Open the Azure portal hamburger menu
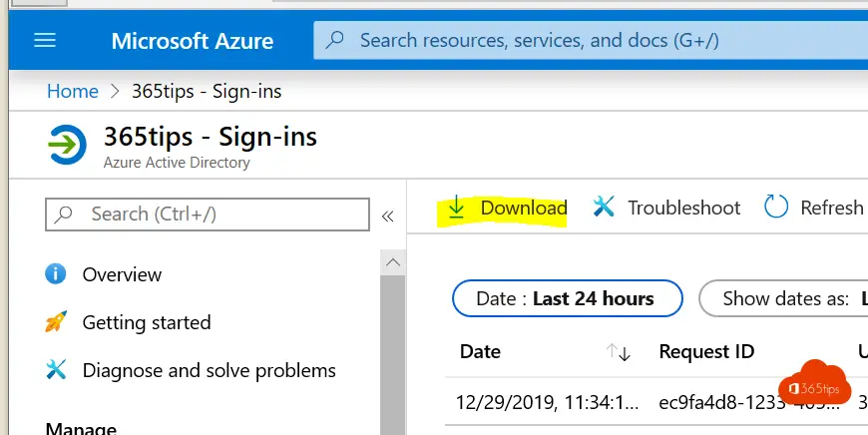This screenshot has height=435, width=868. pyautogui.click(x=45, y=40)
